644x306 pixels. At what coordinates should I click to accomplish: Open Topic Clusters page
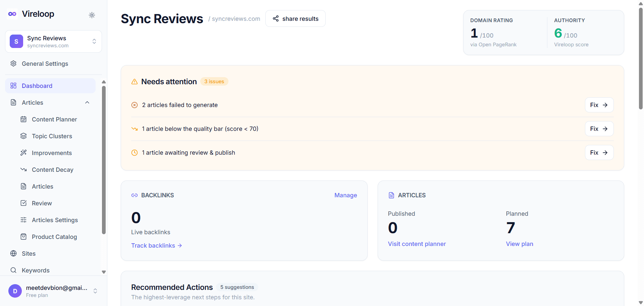(x=52, y=136)
